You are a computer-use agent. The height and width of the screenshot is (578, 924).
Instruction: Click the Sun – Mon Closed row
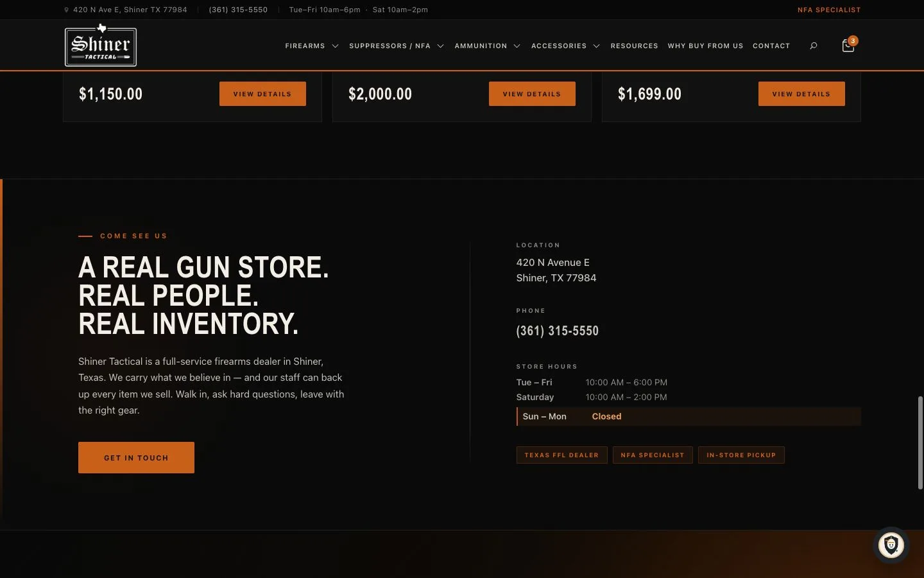coord(689,416)
